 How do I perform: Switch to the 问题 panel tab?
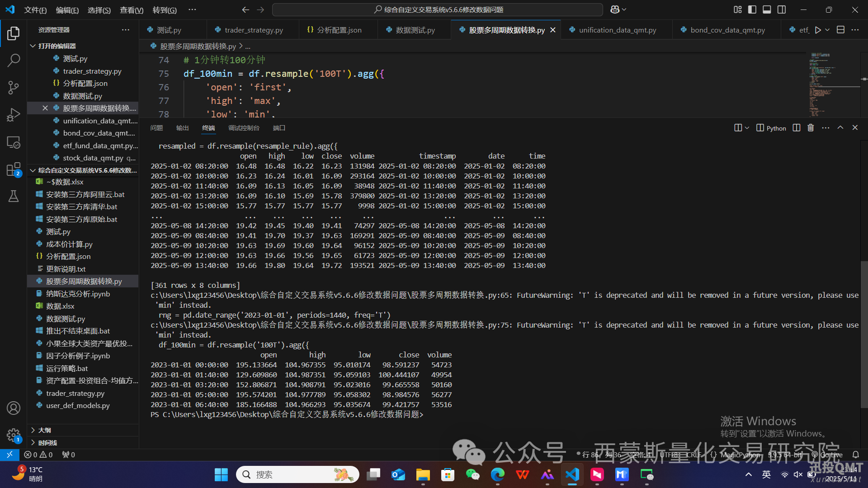[156, 128]
